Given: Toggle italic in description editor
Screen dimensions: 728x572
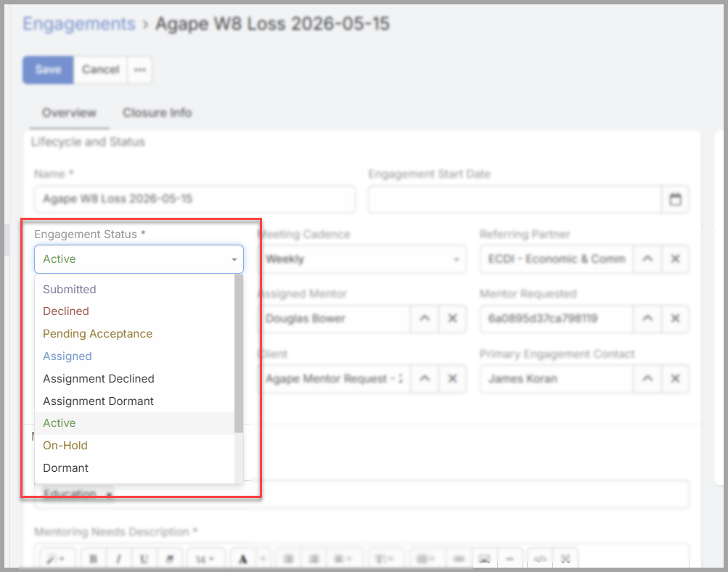Looking at the screenshot, I should 118,559.
